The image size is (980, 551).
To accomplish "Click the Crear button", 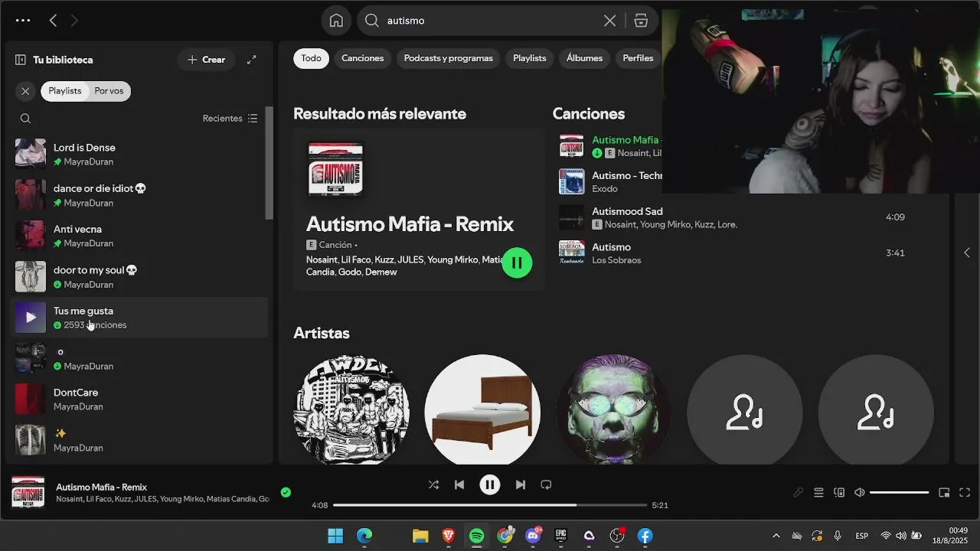I will pyautogui.click(x=206, y=60).
